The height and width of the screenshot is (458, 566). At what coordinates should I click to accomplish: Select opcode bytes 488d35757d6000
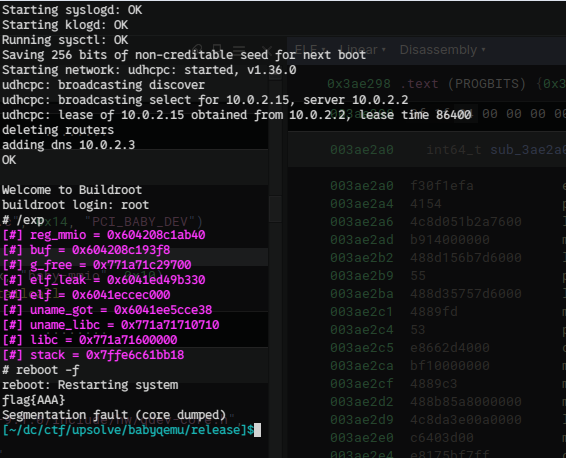pyautogui.click(x=466, y=294)
